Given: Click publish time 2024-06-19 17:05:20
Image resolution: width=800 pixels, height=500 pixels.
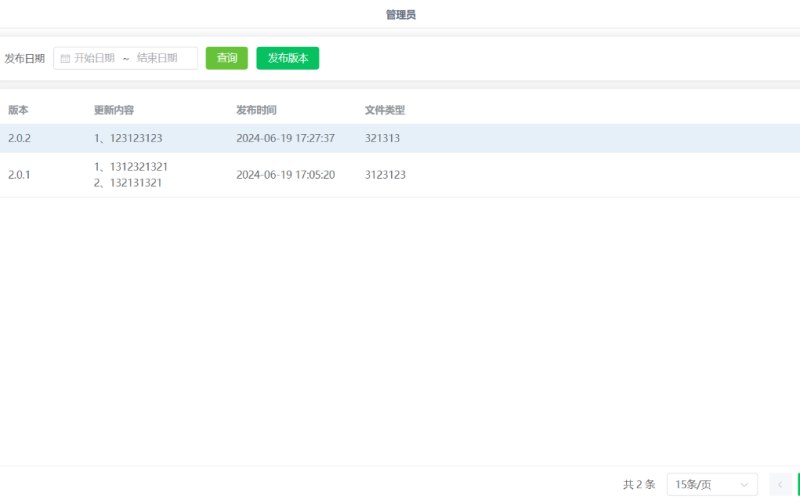Looking at the screenshot, I should pos(285,175).
